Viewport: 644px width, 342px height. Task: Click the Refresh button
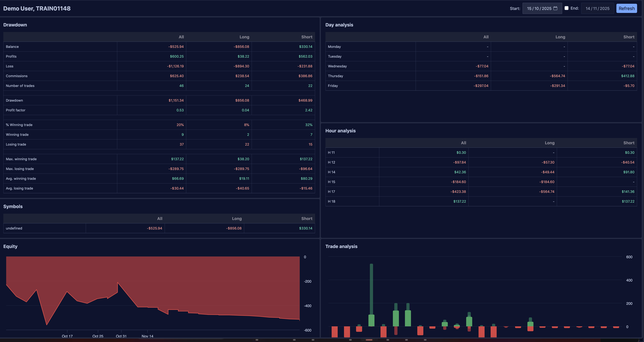click(x=626, y=8)
